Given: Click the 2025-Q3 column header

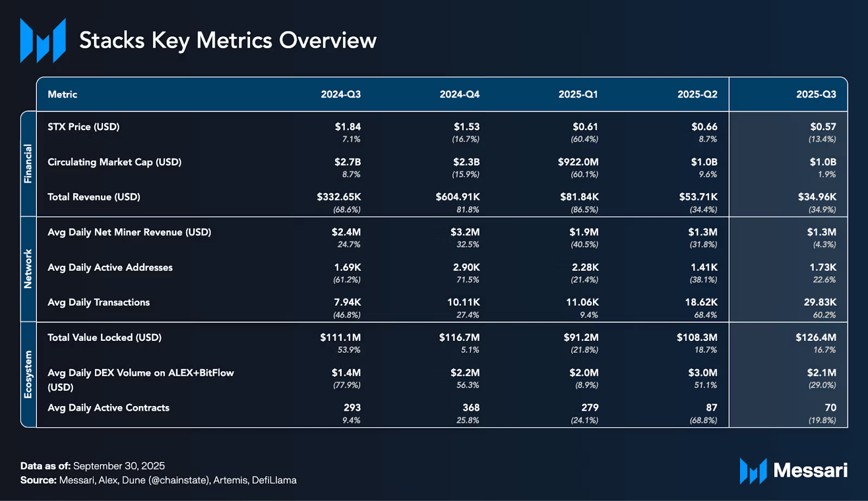Looking at the screenshot, I should click(816, 94).
